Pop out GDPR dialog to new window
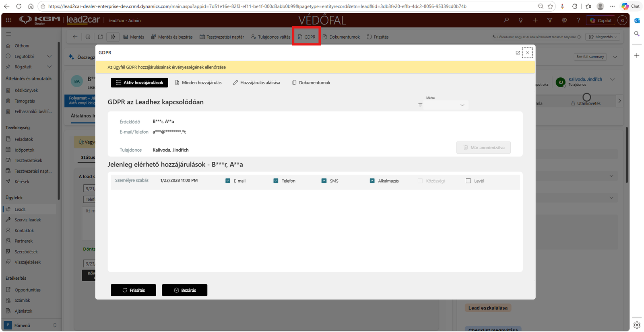The image size is (644, 332). coord(518,53)
